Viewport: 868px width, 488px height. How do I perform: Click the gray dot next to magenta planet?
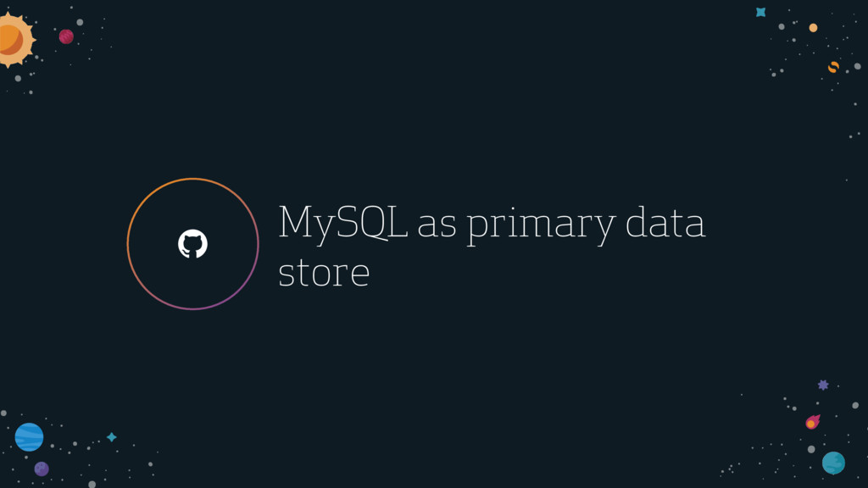coord(80,22)
